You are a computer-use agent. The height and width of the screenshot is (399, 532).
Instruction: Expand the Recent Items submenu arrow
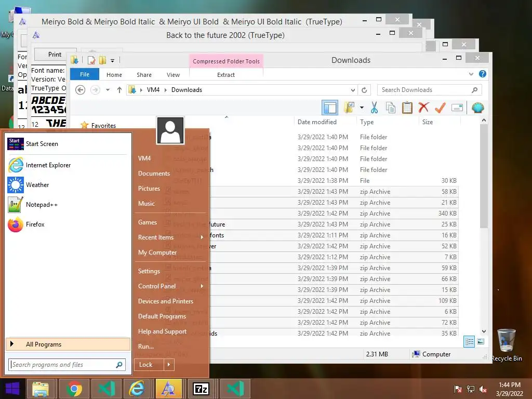pyautogui.click(x=202, y=237)
